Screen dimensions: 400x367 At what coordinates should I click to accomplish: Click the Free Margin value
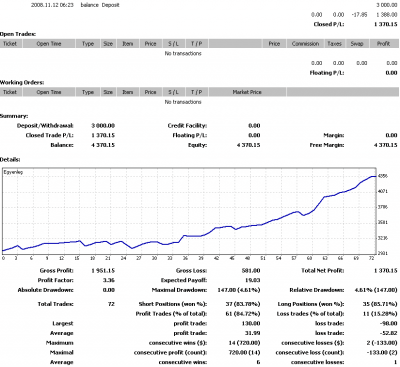point(386,145)
